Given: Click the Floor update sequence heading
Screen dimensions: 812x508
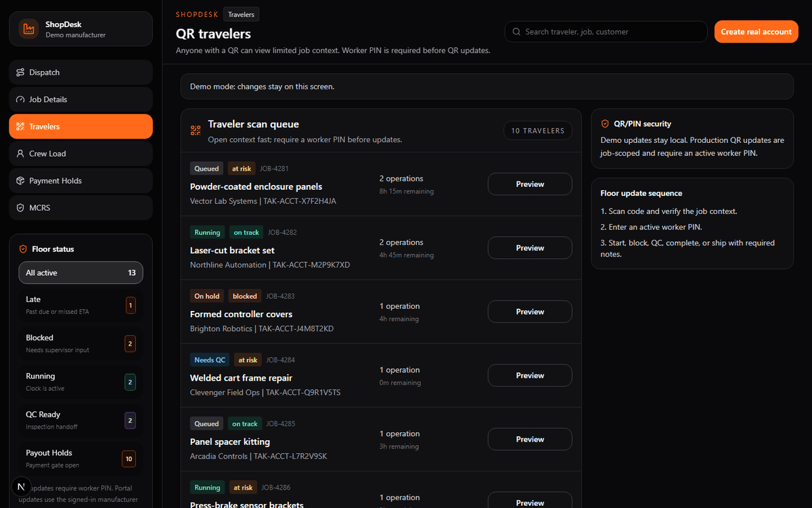Looking at the screenshot, I should (641, 193).
